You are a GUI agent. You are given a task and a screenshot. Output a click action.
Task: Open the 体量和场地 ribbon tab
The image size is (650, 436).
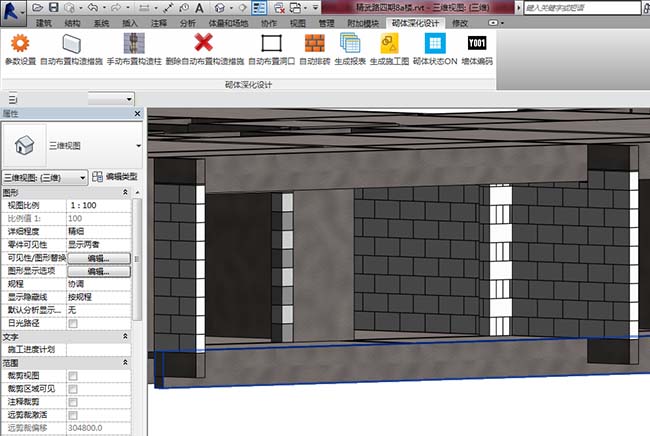point(228,23)
